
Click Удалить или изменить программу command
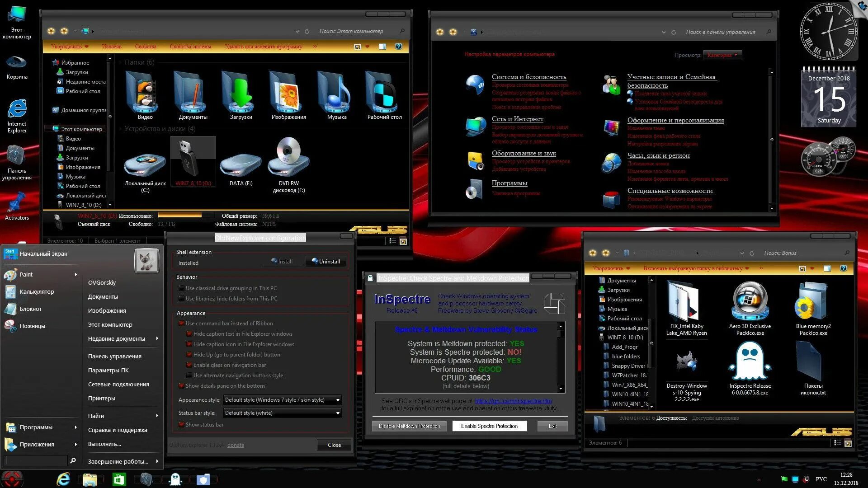(264, 47)
